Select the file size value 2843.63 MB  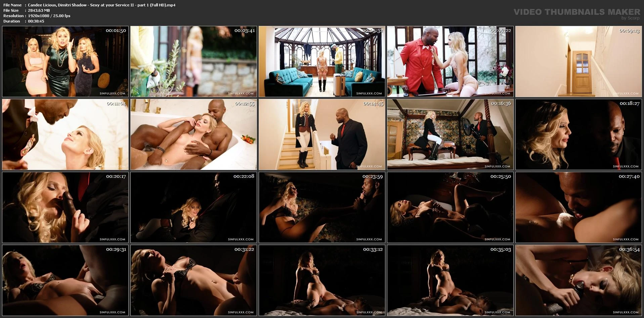click(x=39, y=10)
